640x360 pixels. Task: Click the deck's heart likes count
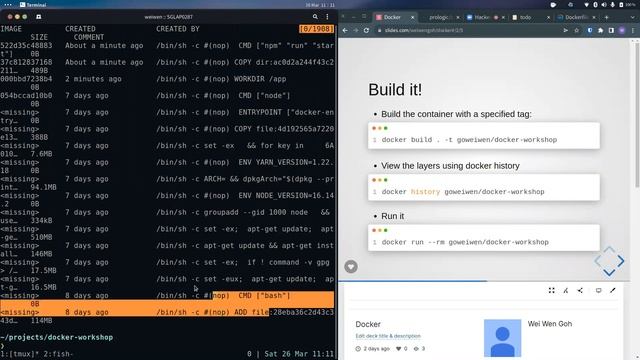tap(402, 349)
